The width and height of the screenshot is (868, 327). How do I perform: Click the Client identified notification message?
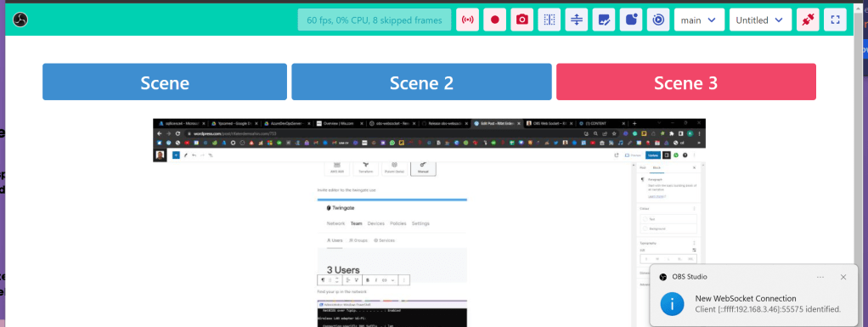768,309
